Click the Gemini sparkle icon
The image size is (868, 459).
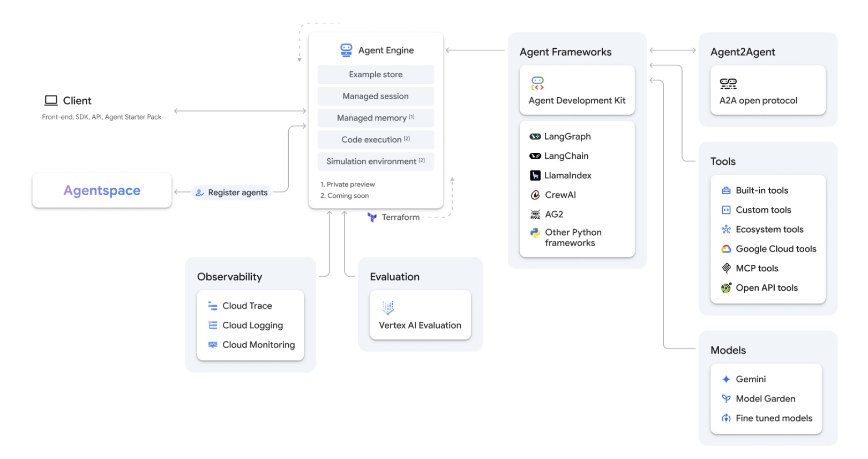(x=726, y=379)
